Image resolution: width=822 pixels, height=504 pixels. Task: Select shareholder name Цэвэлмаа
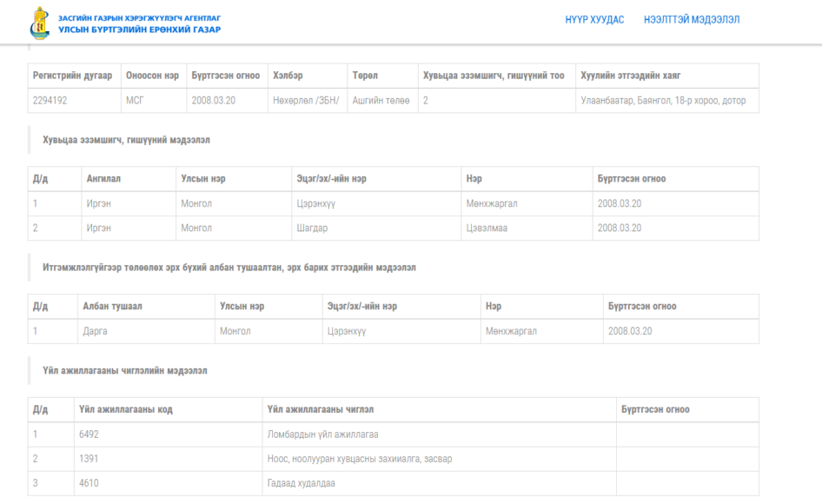pyautogui.click(x=527, y=229)
